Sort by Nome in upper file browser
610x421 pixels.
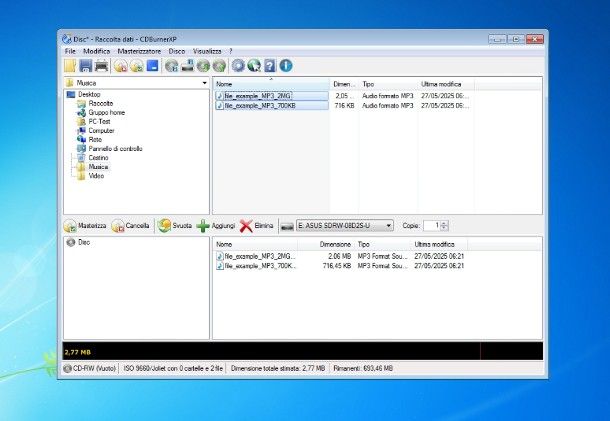pyautogui.click(x=272, y=84)
